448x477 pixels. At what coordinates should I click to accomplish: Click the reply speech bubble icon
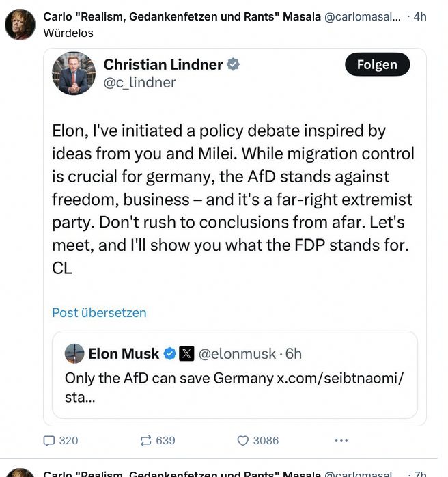[49, 441]
